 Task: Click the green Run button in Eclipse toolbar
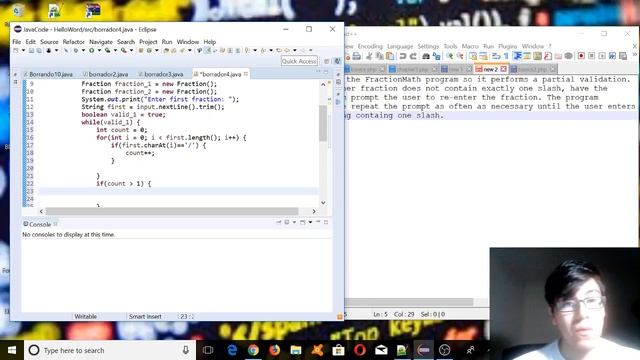pyautogui.click(x=92, y=50)
